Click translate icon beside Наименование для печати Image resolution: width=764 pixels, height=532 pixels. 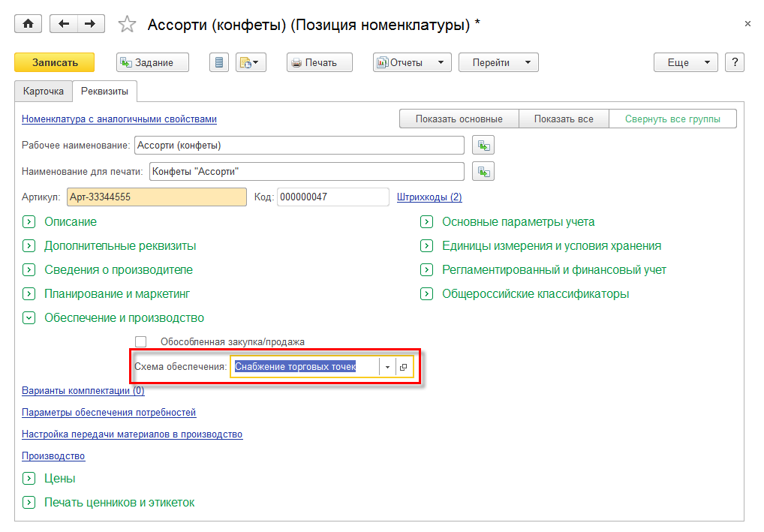click(x=483, y=172)
